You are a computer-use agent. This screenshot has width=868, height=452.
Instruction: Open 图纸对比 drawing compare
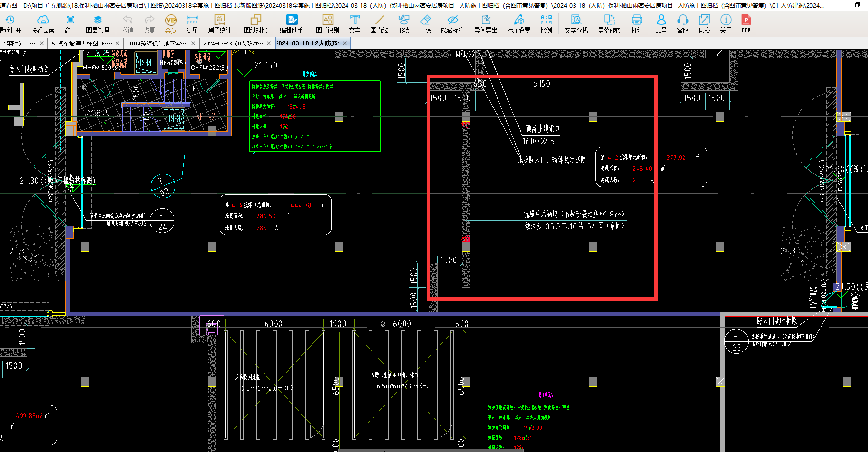255,24
